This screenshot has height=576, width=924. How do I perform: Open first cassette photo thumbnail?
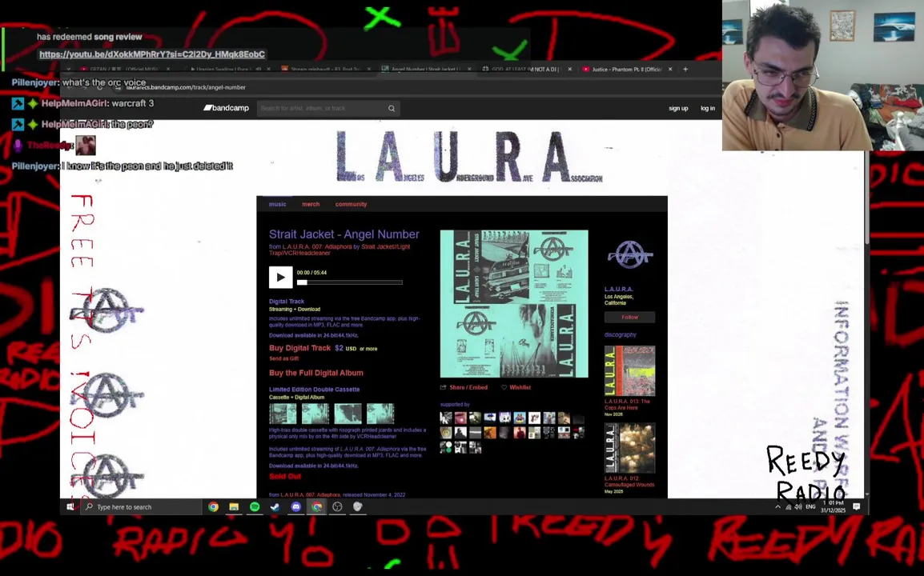(283, 414)
